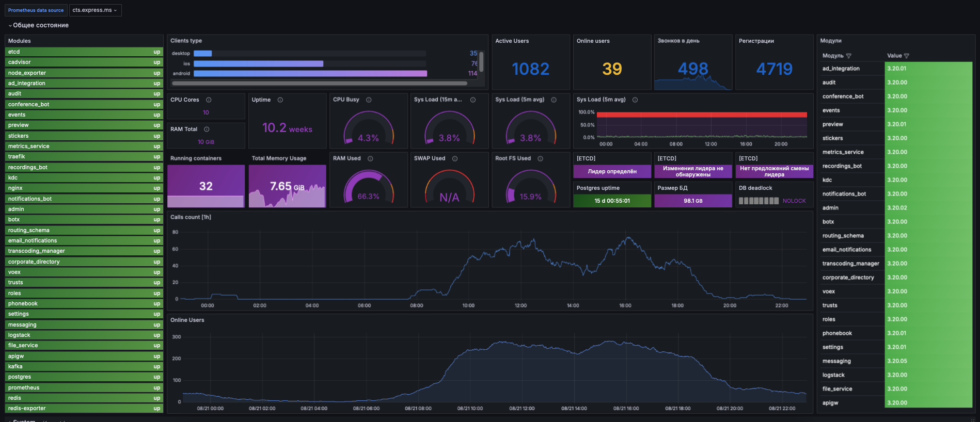
Task: Click the Total Memory Usage panel title
Action: click(x=279, y=158)
